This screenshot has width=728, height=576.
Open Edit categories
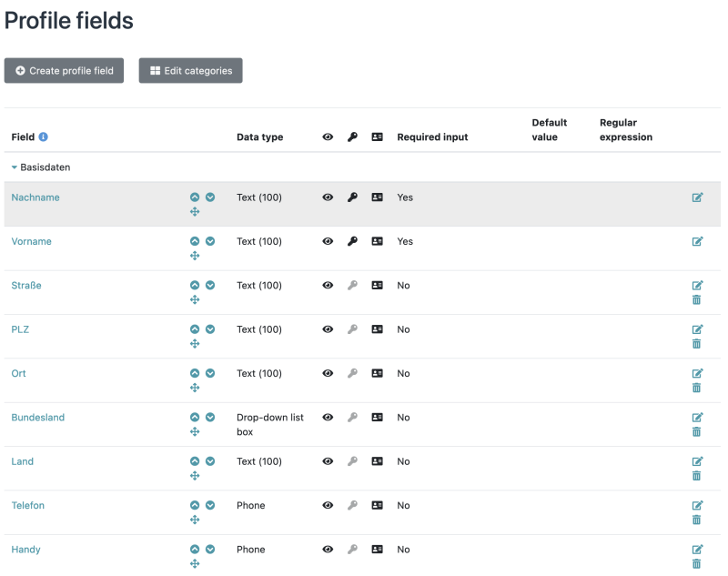tap(190, 70)
